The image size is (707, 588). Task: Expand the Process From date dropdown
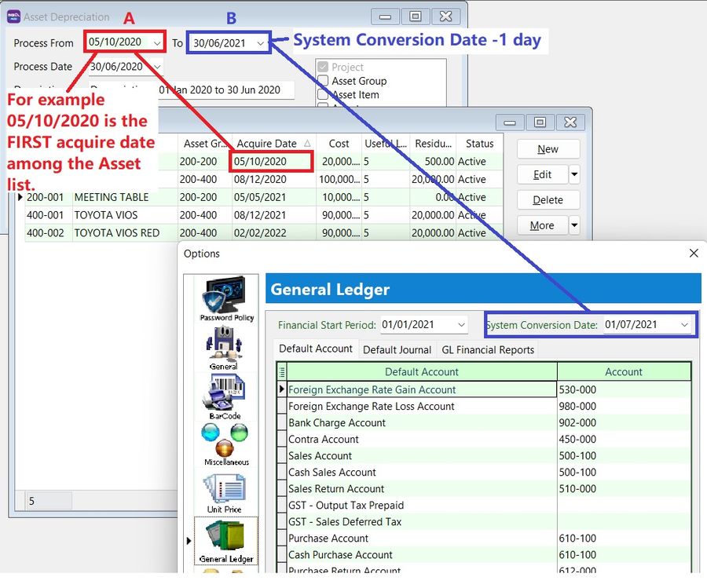157,43
